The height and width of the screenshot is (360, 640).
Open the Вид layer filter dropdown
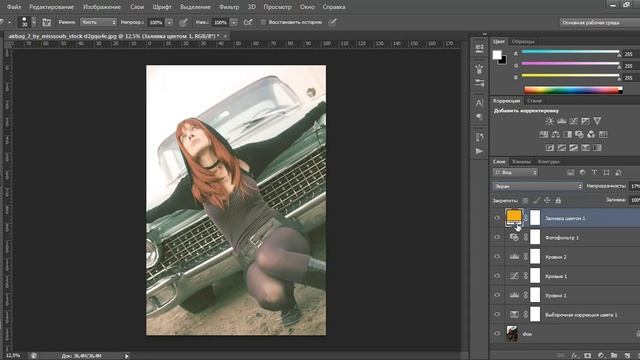[x=516, y=173]
